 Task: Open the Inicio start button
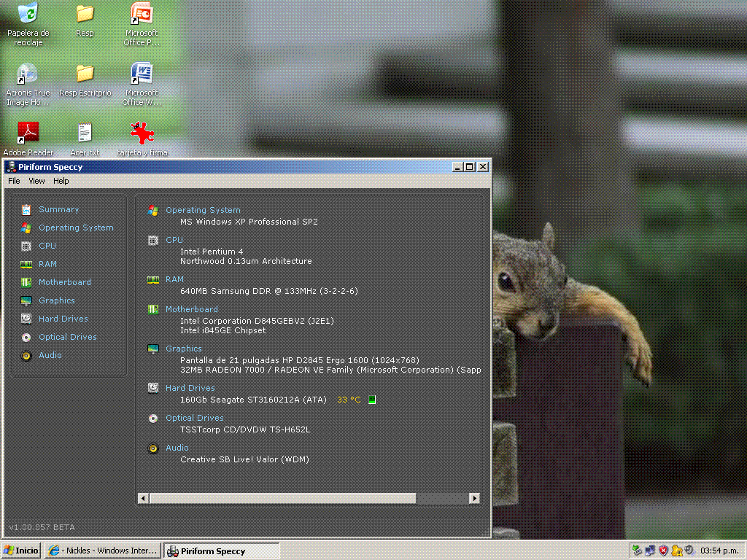click(21, 551)
